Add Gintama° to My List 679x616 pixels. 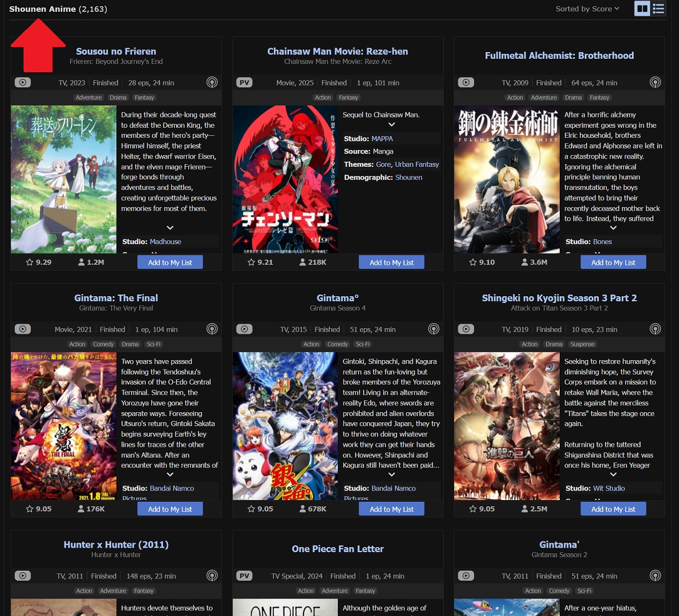392,508
